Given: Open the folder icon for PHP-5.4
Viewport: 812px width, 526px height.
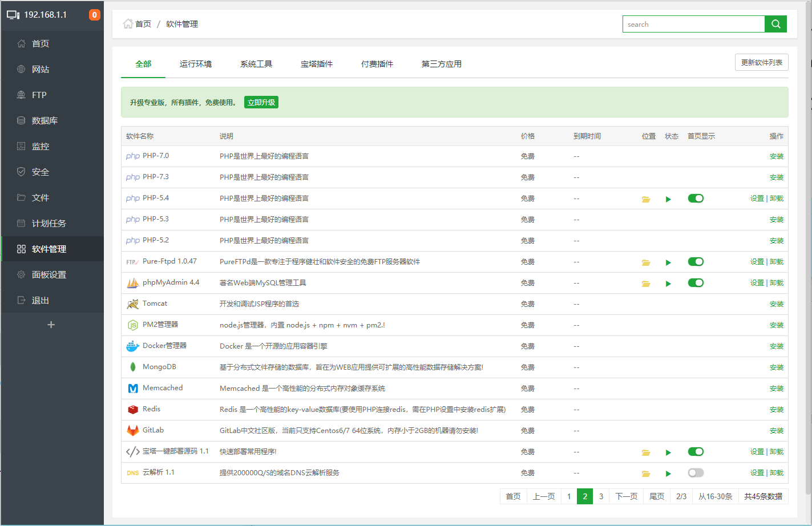Looking at the screenshot, I should pos(645,198).
